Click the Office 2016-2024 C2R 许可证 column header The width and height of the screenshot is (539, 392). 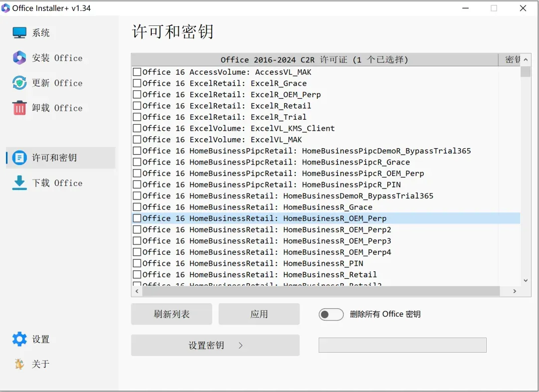[314, 60]
